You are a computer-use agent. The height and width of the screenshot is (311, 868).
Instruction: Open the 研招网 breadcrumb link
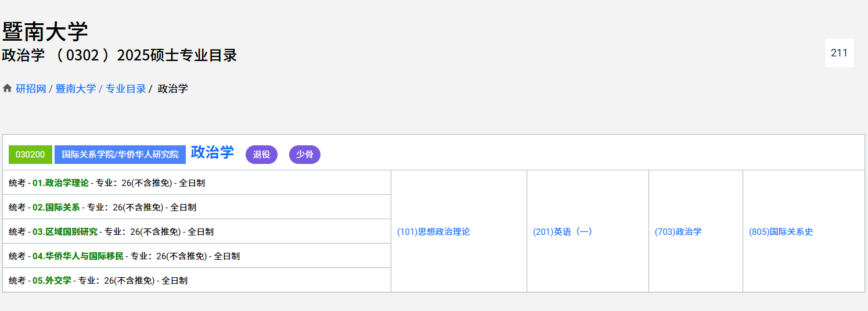tap(31, 89)
